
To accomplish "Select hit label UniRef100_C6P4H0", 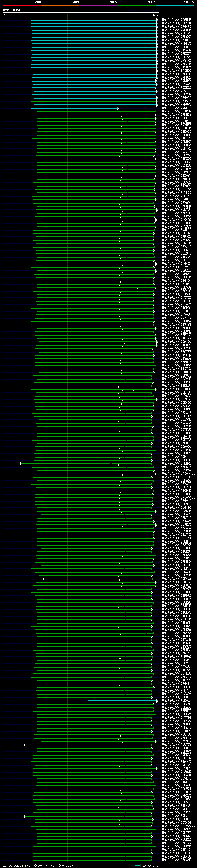I will point(177,436).
